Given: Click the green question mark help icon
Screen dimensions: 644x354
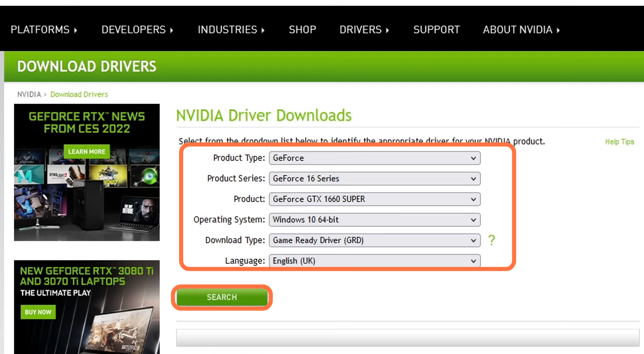Looking at the screenshot, I should pos(491,240).
